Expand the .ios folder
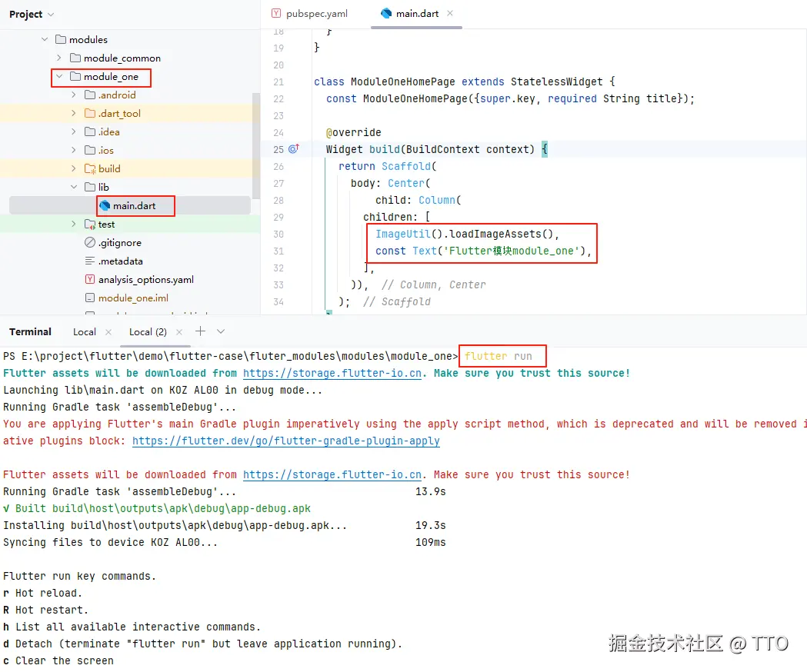The image size is (807, 672). click(x=74, y=150)
